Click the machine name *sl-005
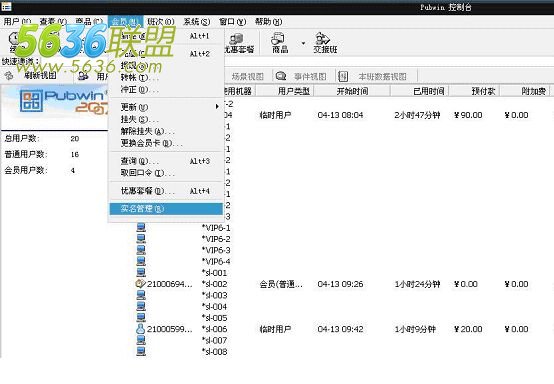 tap(214, 318)
